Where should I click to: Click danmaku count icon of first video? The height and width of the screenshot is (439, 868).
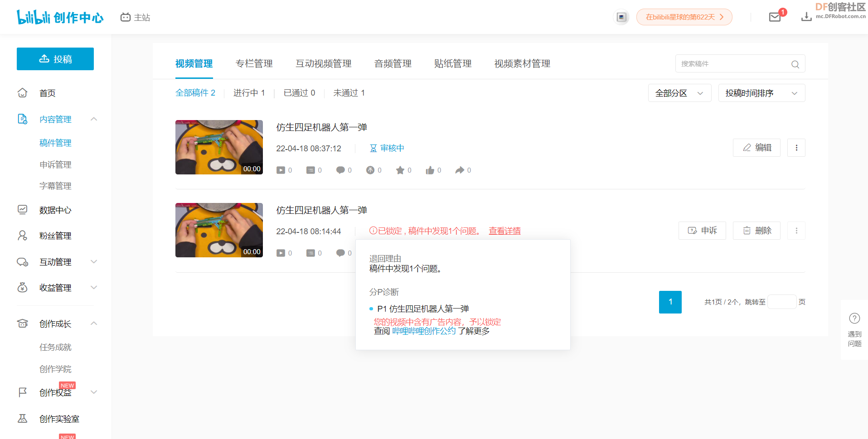point(310,170)
